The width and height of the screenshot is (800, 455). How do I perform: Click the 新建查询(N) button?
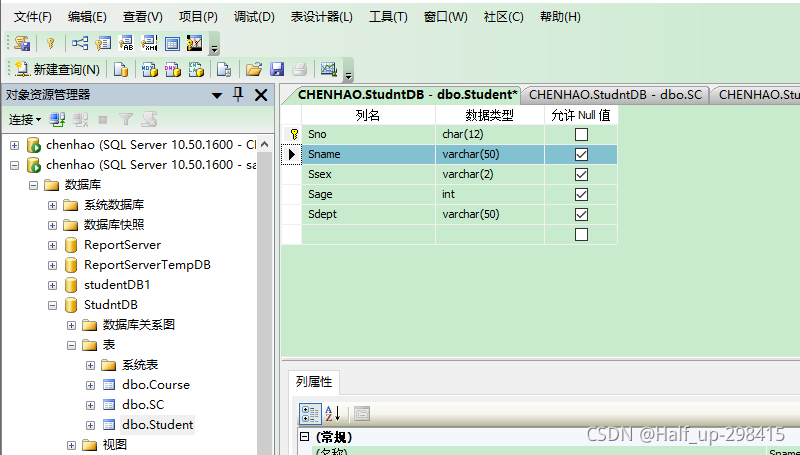click(x=57, y=69)
